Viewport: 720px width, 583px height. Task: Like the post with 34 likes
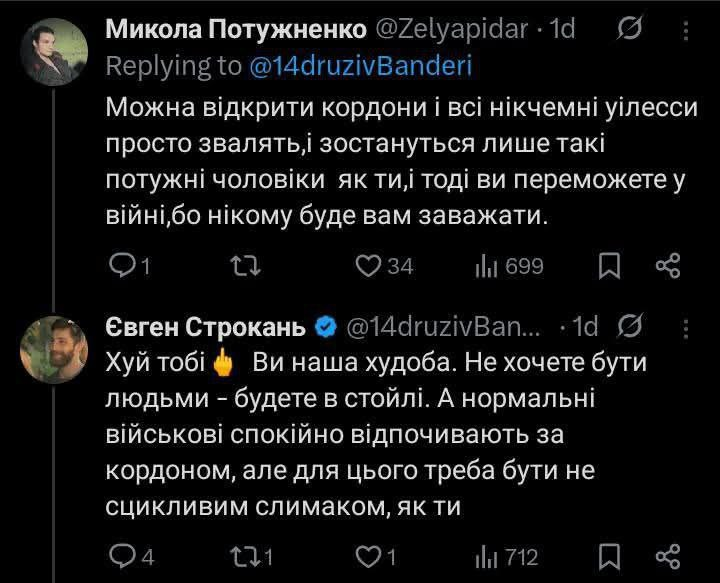click(370, 265)
